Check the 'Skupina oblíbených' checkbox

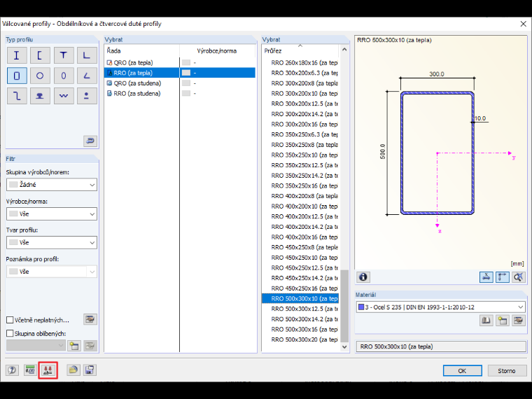(x=10, y=333)
